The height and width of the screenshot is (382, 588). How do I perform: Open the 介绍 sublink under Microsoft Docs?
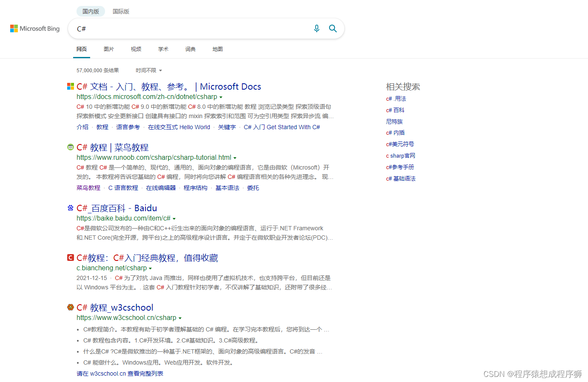(82, 127)
